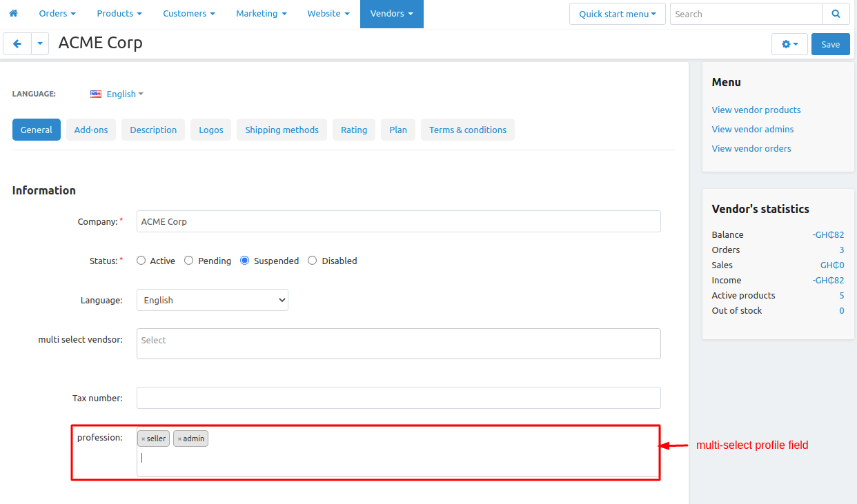
Task: Select the Disabled status radio
Action: coord(312,261)
